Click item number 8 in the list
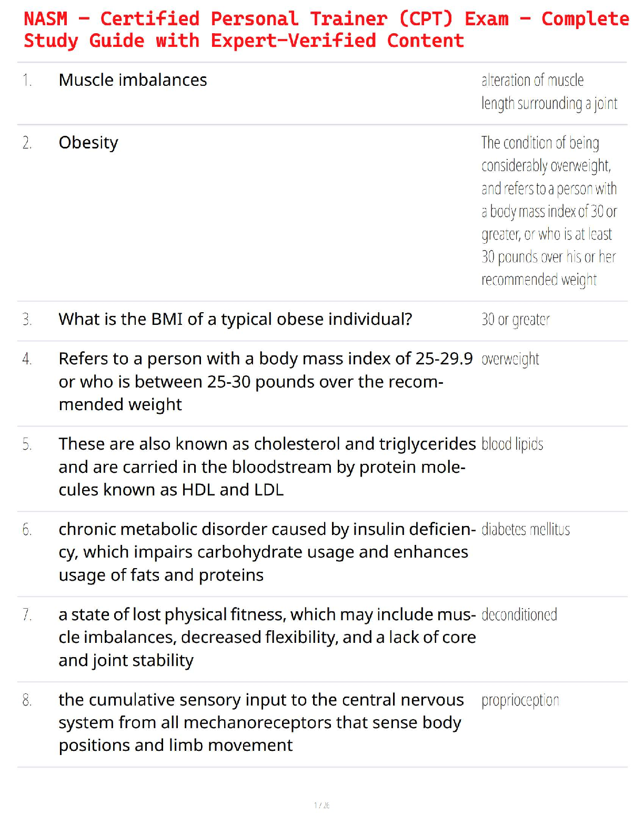The width and height of the screenshot is (644, 834). 27,700
